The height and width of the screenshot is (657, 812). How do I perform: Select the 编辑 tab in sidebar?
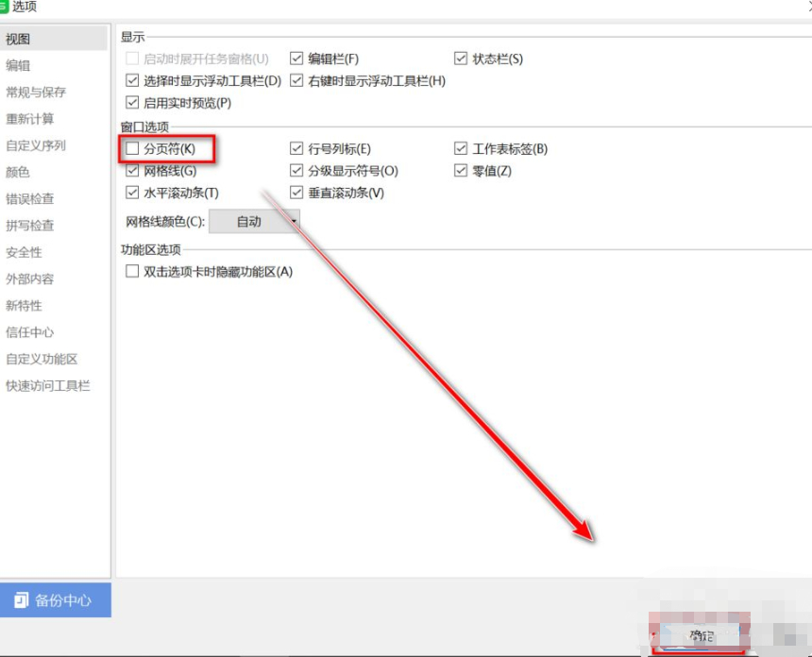(18, 65)
